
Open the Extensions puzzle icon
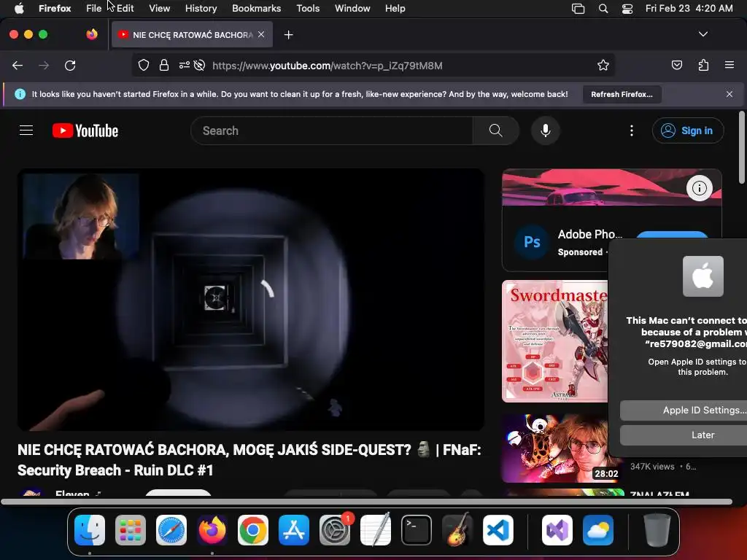703,65
